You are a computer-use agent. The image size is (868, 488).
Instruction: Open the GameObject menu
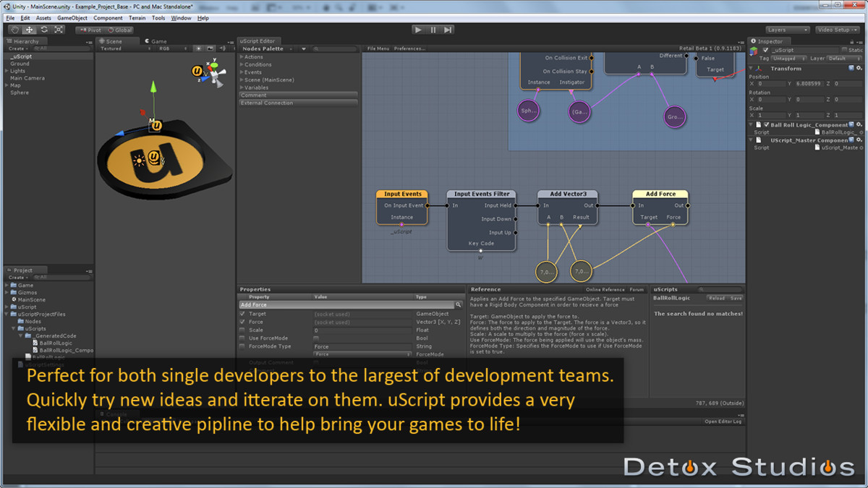pos(72,18)
